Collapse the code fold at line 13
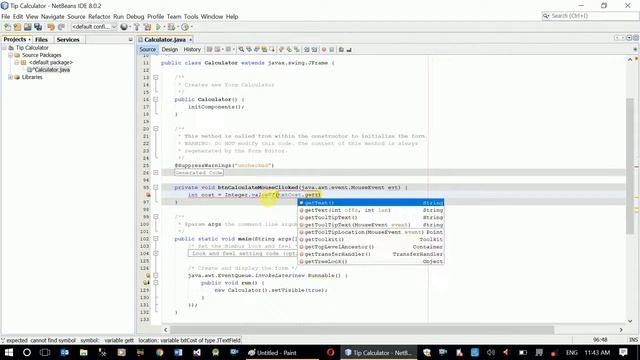Screen dimensions: 640x360 click(156, 77)
